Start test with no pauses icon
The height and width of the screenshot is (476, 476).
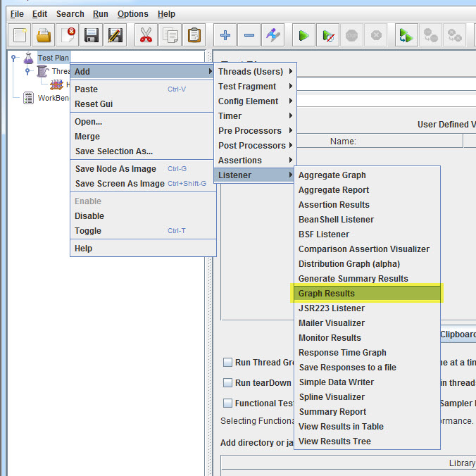[327, 35]
